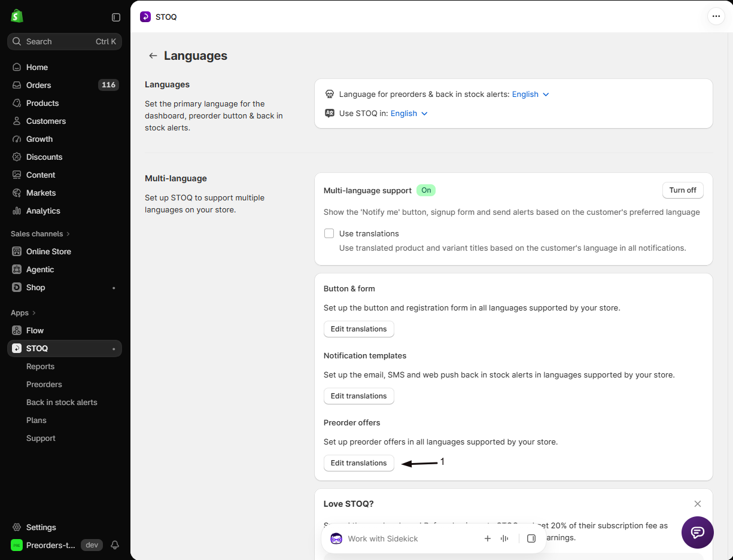733x560 pixels.
Task: Expand the Sales channels section
Action: pyautogui.click(x=40, y=233)
